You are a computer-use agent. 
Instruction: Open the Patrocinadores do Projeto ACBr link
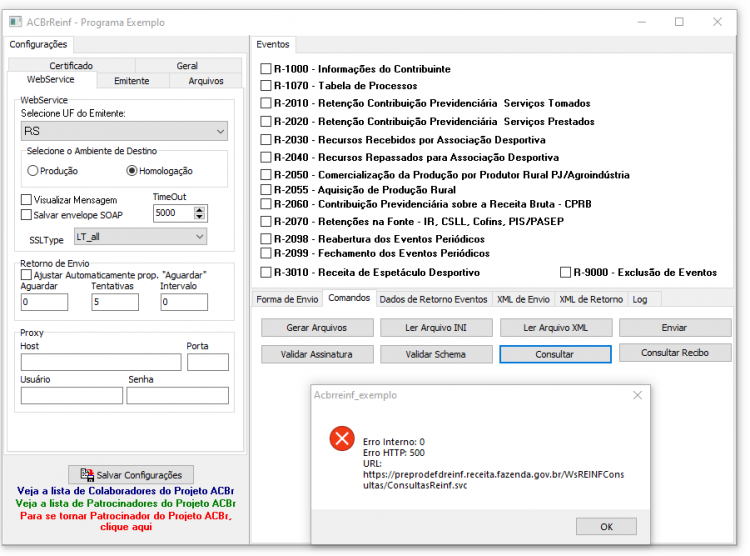[x=126, y=503]
